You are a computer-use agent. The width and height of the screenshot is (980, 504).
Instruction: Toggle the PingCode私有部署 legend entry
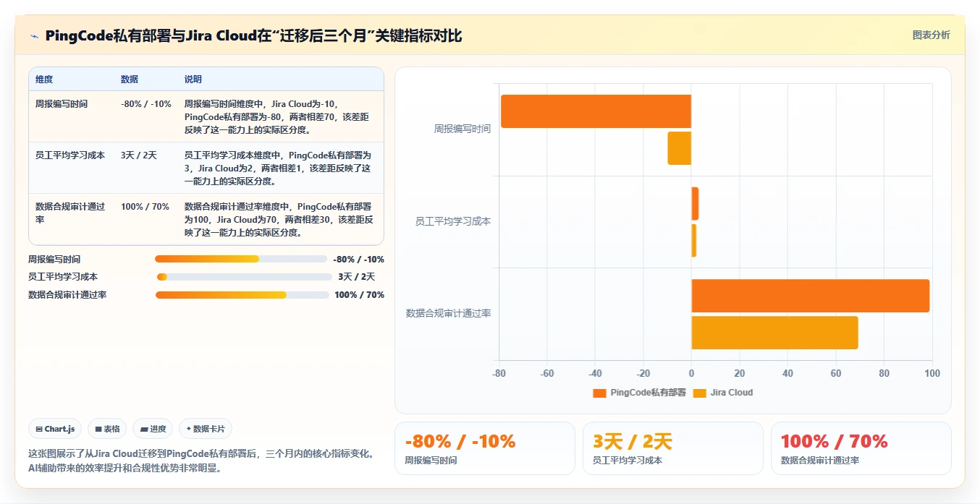pyautogui.click(x=639, y=393)
